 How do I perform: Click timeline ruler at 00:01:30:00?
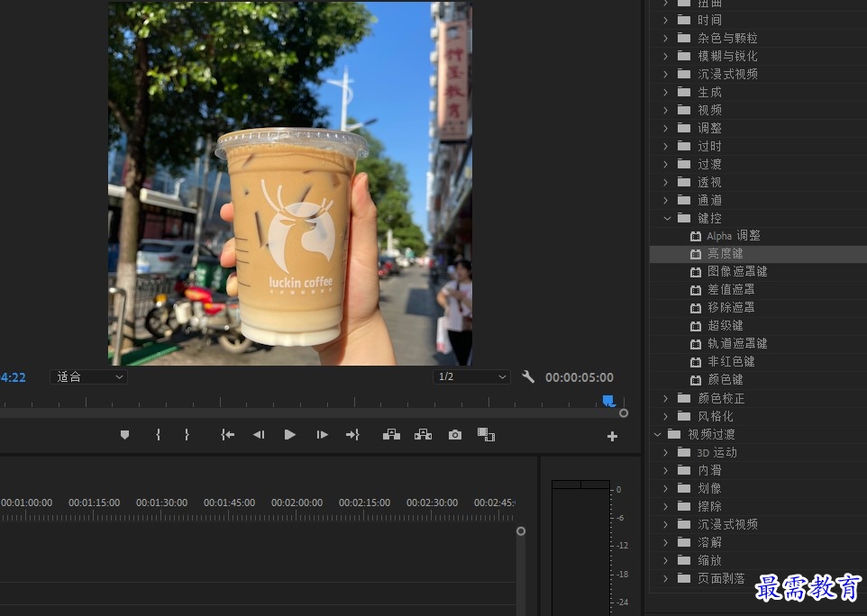point(161,503)
